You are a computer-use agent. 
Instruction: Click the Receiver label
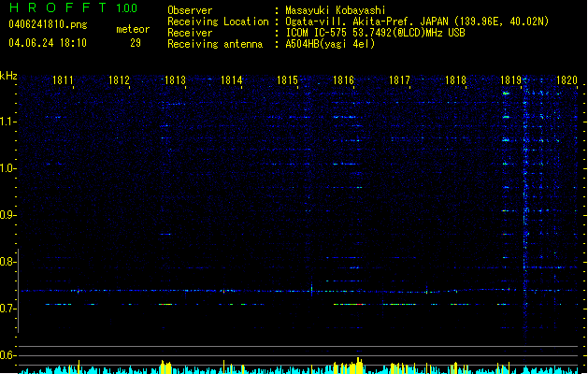(x=190, y=33)
